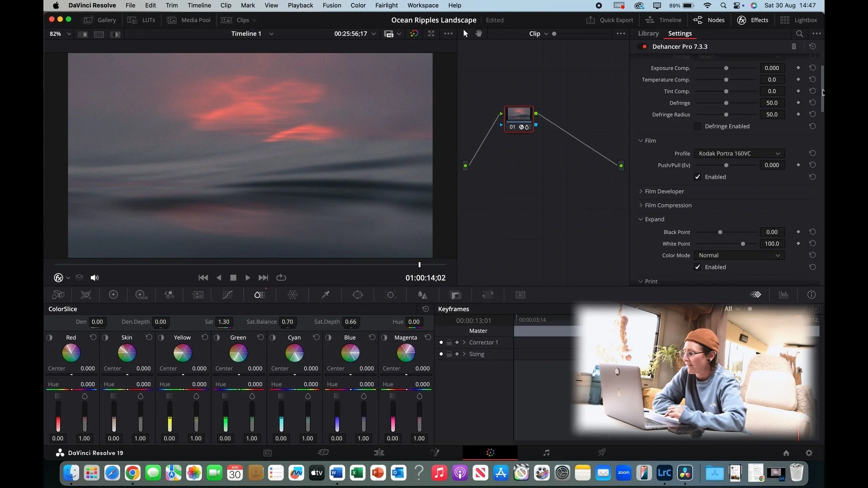Open the Curves palette icon
Screen dimensions: 868x488
[x=227, y=295]
